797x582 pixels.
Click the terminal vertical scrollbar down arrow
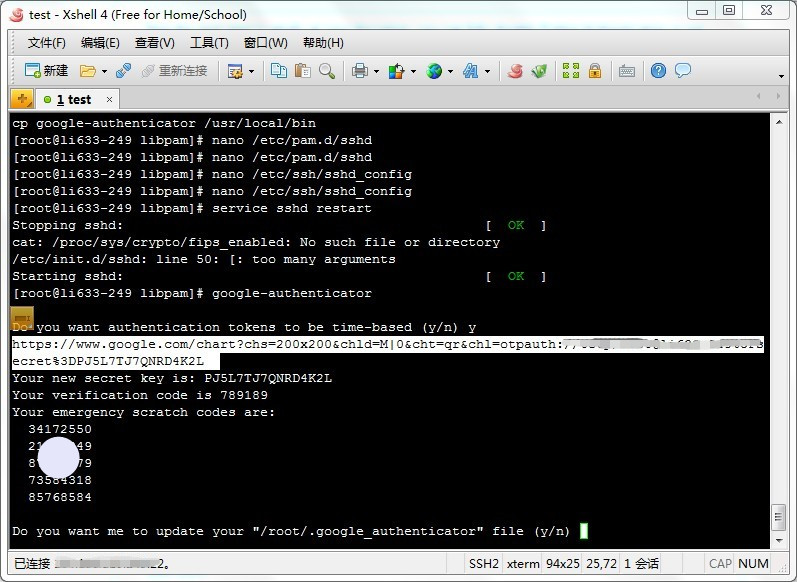778,537
